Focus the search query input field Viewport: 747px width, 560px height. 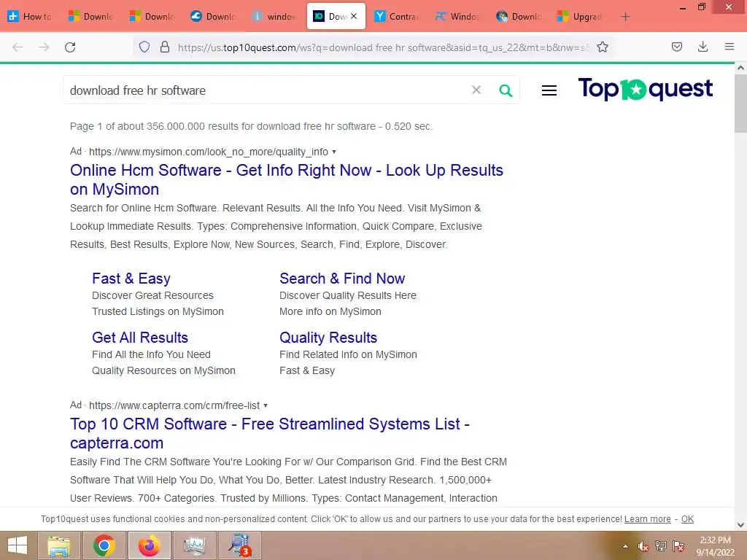coord(267,90)
